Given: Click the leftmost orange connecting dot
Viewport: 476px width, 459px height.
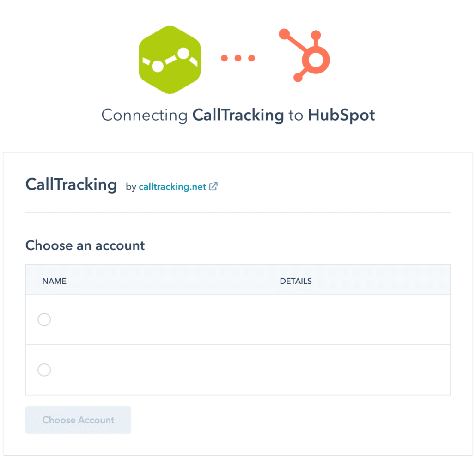Looking at the screenshot, I should pyautogui.click(x=224, y=58).
